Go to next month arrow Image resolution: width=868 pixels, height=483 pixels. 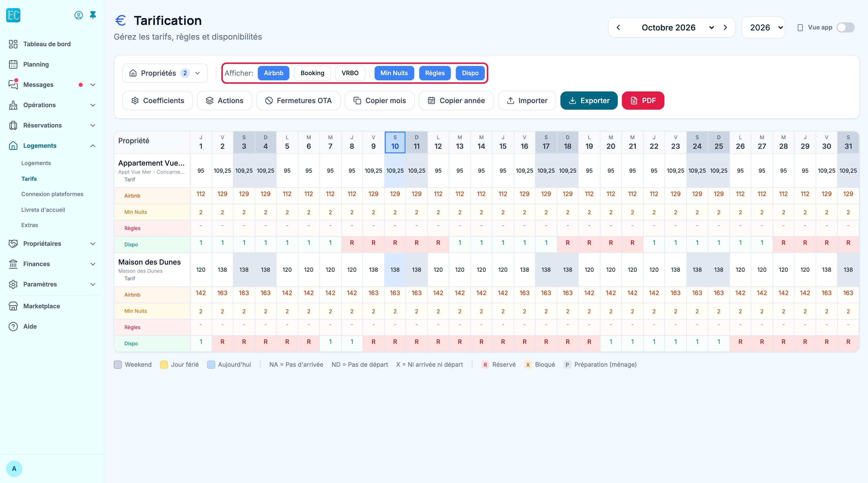(x=725, y=28)
